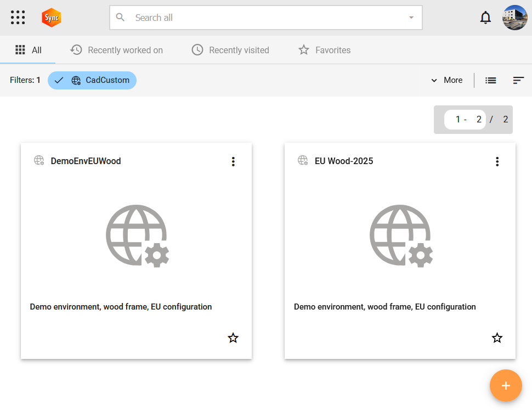
Task: Favorite the DemoEnvEUWood card
Action: [233, 338]
